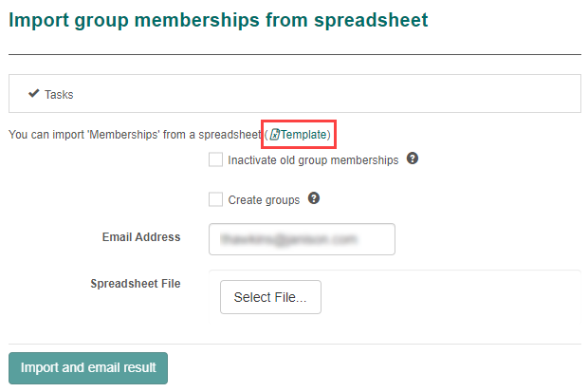Click the Email Address field label

[x=140, y=237]
